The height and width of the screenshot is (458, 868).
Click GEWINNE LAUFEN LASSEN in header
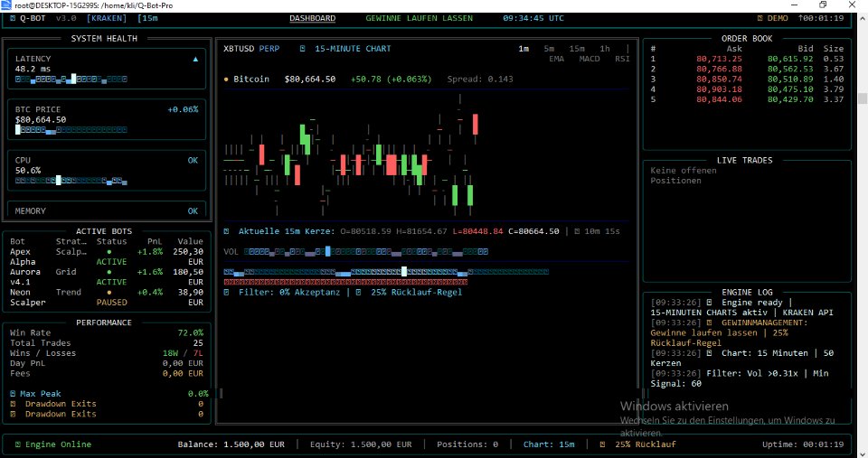(x=419, y=18)
